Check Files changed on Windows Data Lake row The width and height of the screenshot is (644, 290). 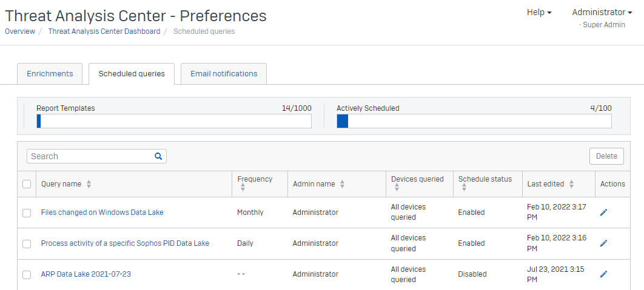pyautogui.click(x=27, y=213)
